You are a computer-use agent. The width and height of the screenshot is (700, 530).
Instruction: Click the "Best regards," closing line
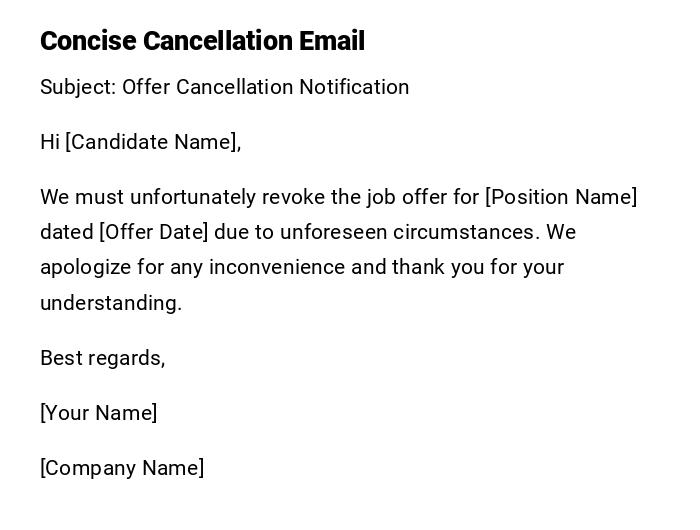[x=102, y=358]
